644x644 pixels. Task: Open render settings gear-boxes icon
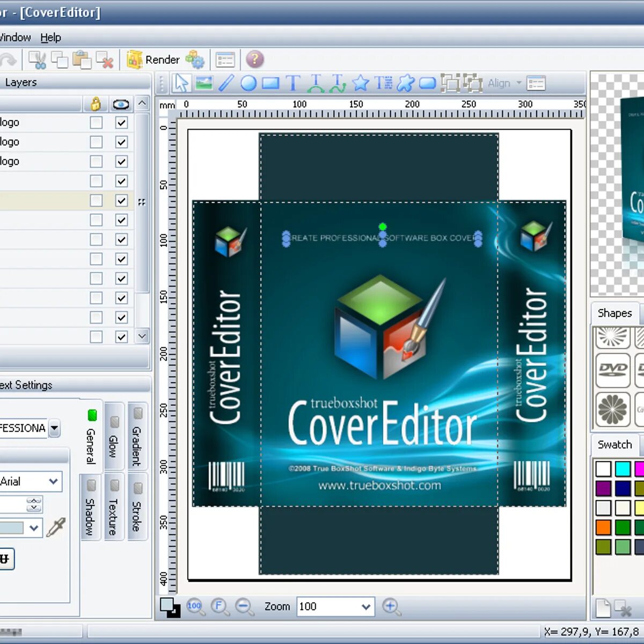tap(194, 60)
